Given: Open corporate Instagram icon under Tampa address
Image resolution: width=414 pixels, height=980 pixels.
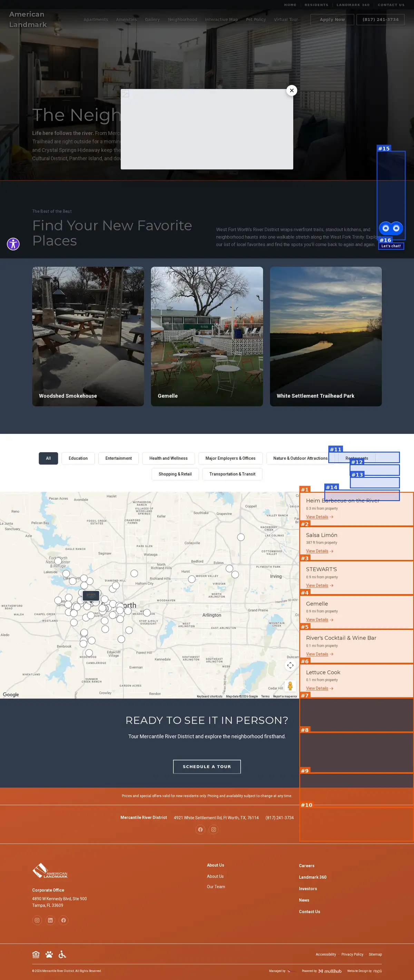Looking at the screenshot, I should 37,920.
